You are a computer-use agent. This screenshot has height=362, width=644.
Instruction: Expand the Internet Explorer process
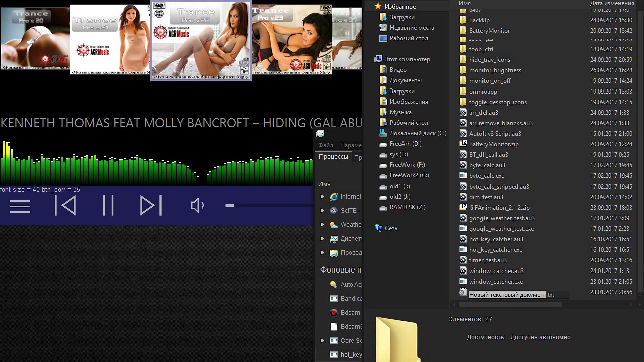coord(322,197)
